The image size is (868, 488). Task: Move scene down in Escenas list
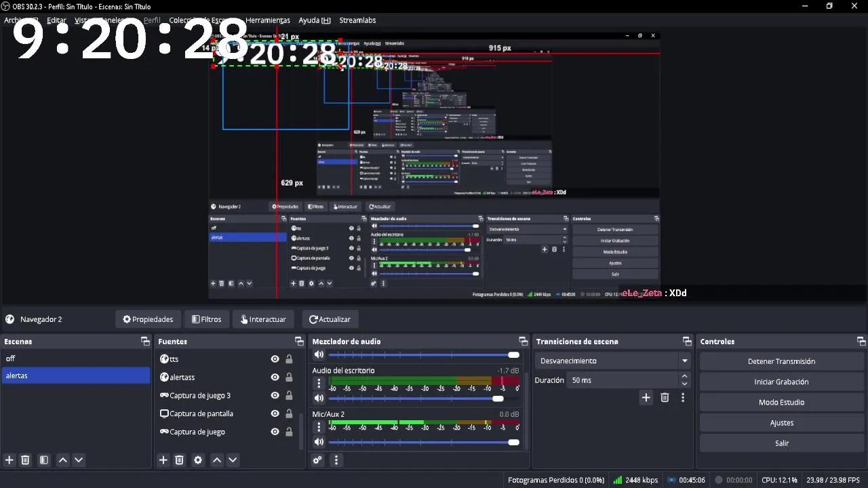(79, 460)
